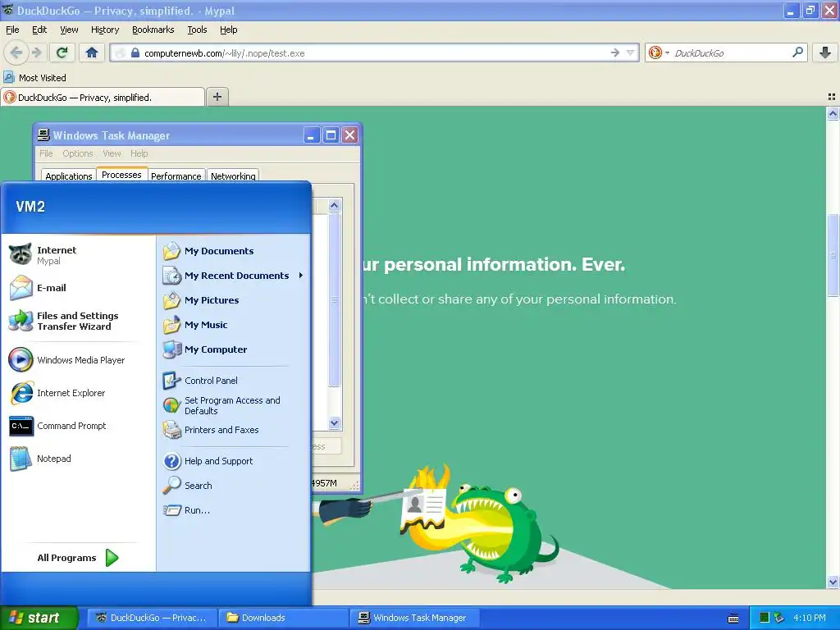Open Files and Settings Transfer Wizard
The width and height of the screenshot is (840, 630).
[78, 321]
